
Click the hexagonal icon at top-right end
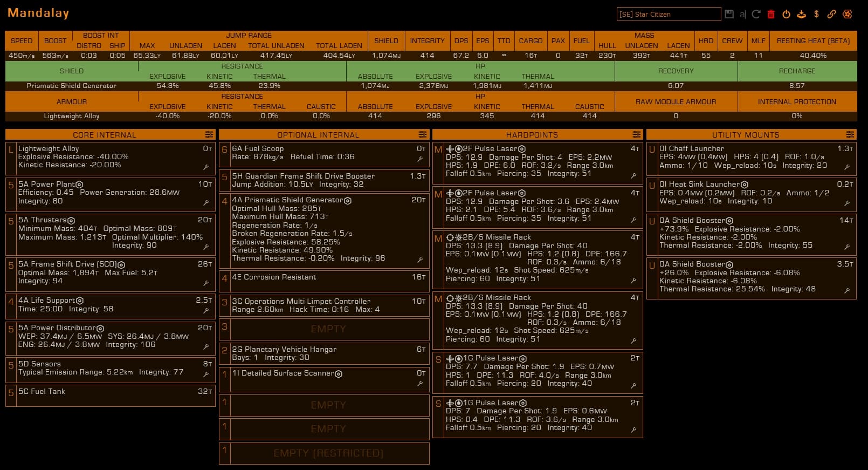[x=848, y=14]
